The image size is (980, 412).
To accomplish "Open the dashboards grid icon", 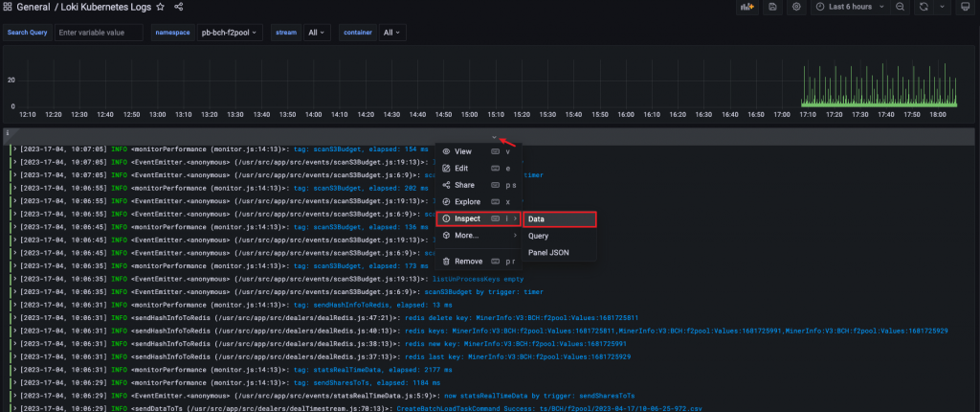I will click(x=8, y=7).
